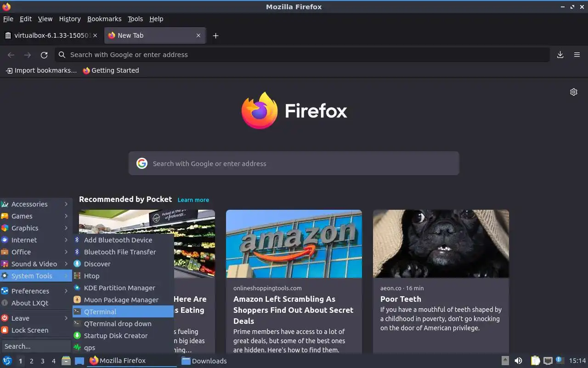
Task: Click the Amazon building thumbnail
Action: [x=294, y=244]
